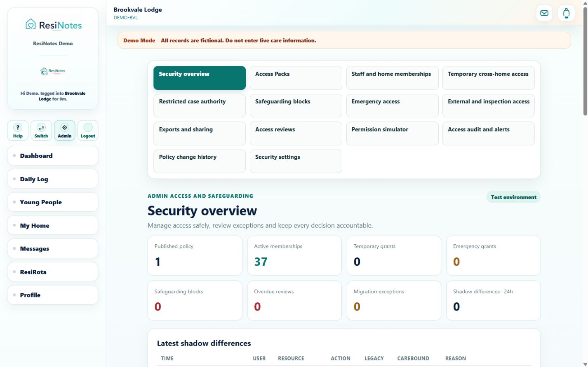588x367 pixels.
Task: Click the Emergency grants card
Action: pos(493,255)
